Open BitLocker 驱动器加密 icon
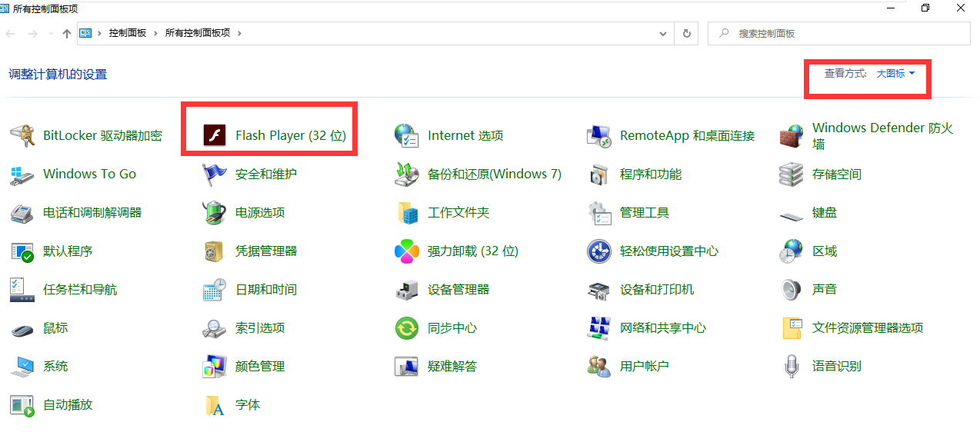The image size is (980, 432). pos(22,136)
